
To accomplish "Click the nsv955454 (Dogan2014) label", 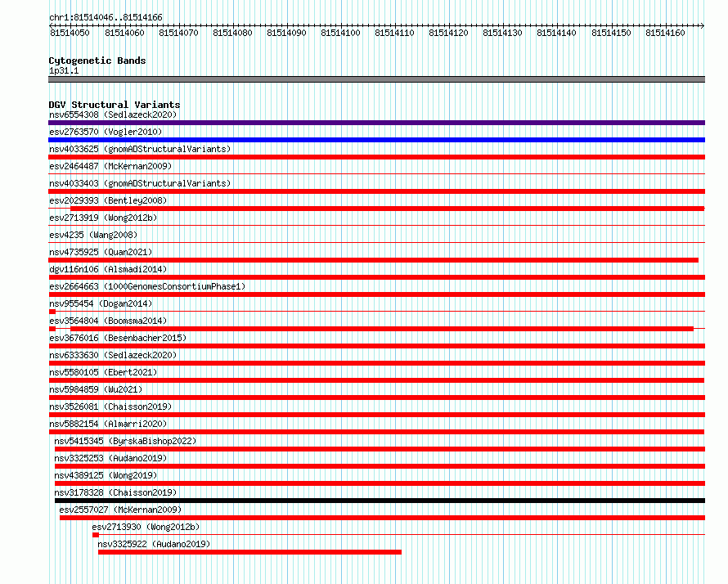I will pos(101,303).
